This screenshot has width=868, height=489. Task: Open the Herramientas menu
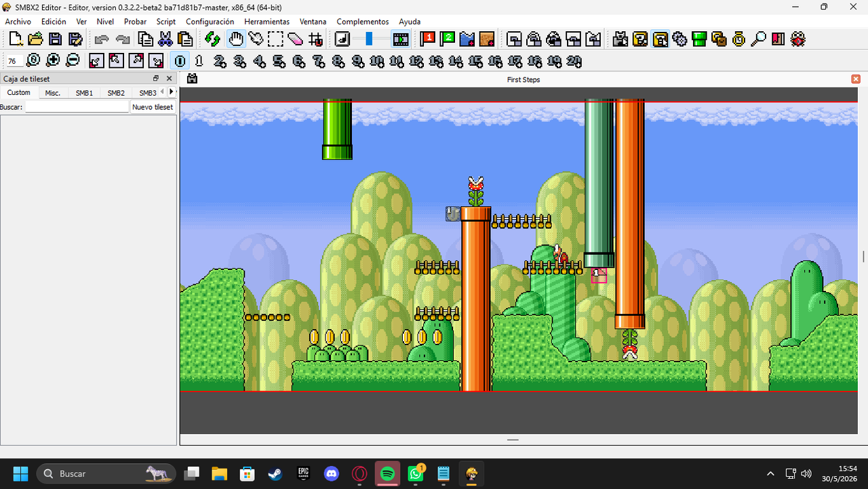pyautogui.click(x=267, y=22)
